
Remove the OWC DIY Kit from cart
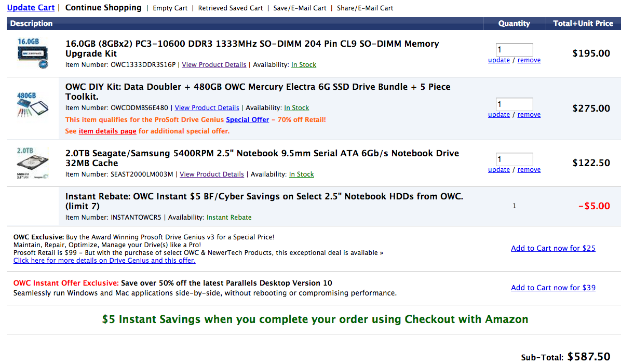529,115
